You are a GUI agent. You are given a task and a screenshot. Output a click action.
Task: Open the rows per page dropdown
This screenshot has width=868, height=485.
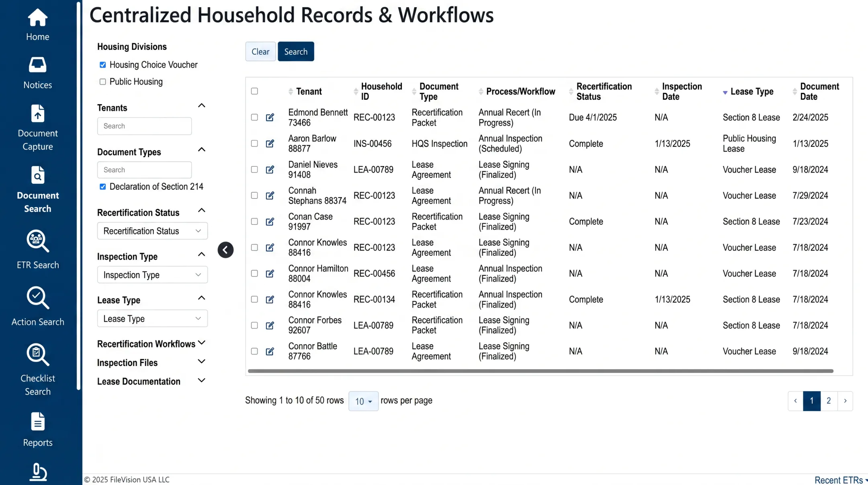(x=363, y=401)
